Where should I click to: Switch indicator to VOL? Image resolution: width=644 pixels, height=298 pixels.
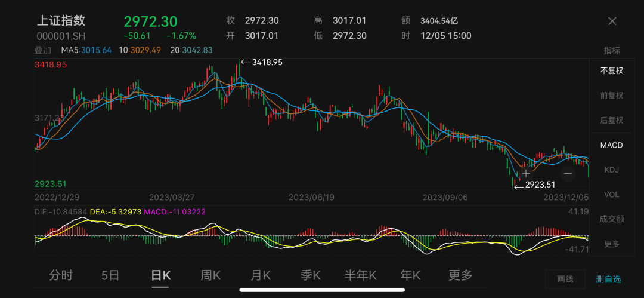612,194
